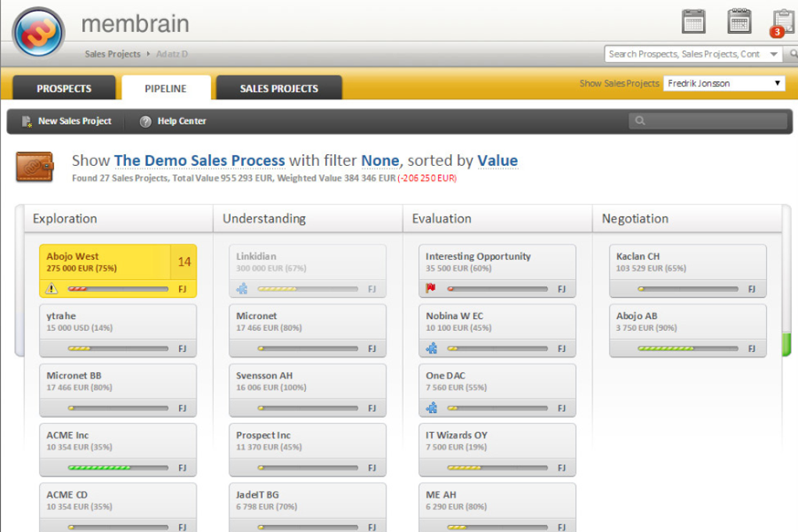Click the Abojo West progress bar
798x532 pixels.
118,289
